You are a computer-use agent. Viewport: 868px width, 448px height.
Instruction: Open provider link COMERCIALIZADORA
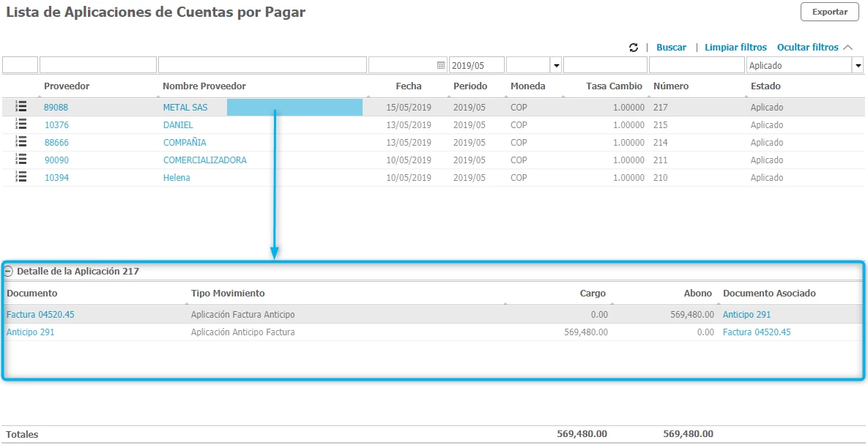click(x=204, y=160)
